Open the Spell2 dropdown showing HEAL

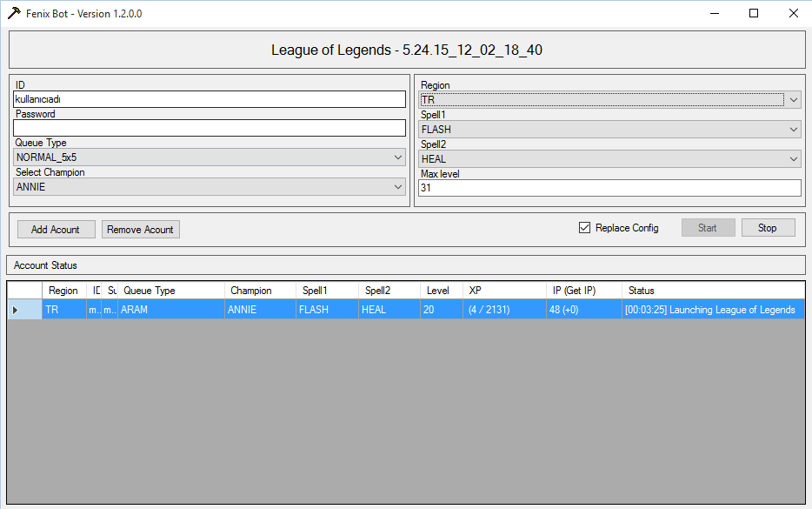(609, 158)
